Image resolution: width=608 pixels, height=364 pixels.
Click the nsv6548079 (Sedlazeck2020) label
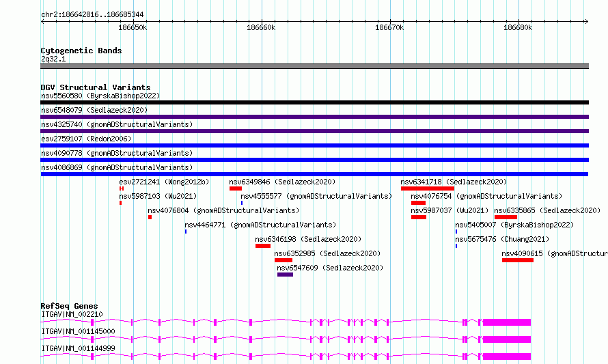click(94, 110)
